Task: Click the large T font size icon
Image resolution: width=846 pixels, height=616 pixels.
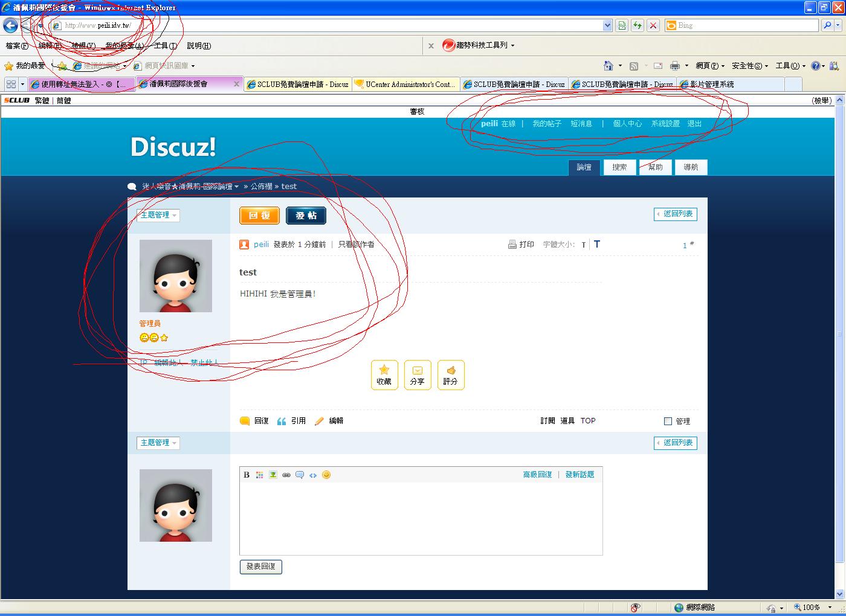Action: (x=597, y=244)
